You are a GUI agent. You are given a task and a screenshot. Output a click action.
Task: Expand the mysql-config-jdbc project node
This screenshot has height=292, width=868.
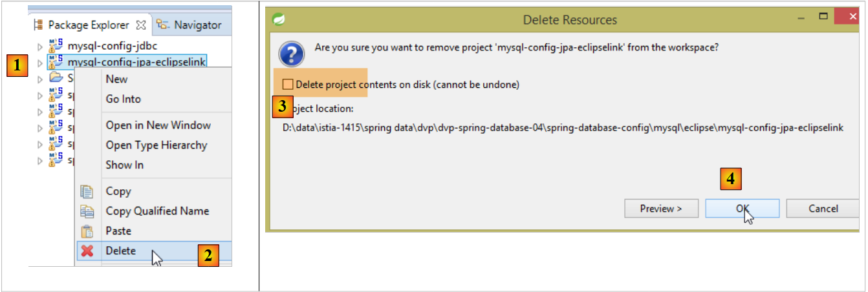40,47
